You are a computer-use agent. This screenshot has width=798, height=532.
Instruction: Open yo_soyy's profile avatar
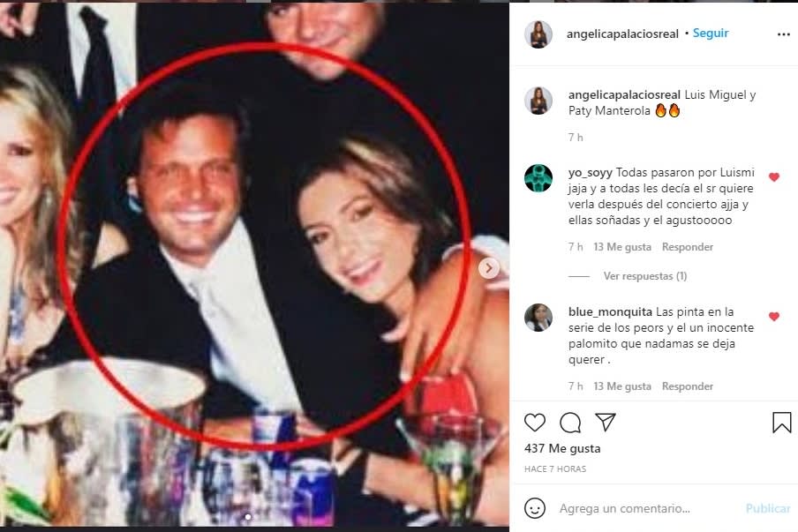coord(538,178)
